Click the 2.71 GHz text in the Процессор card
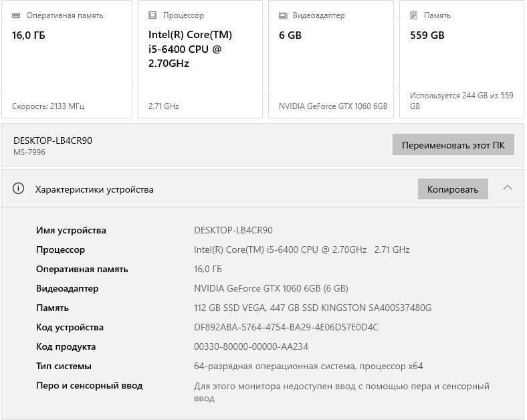The height and width of the screenshot is (420, 527). 164,106
